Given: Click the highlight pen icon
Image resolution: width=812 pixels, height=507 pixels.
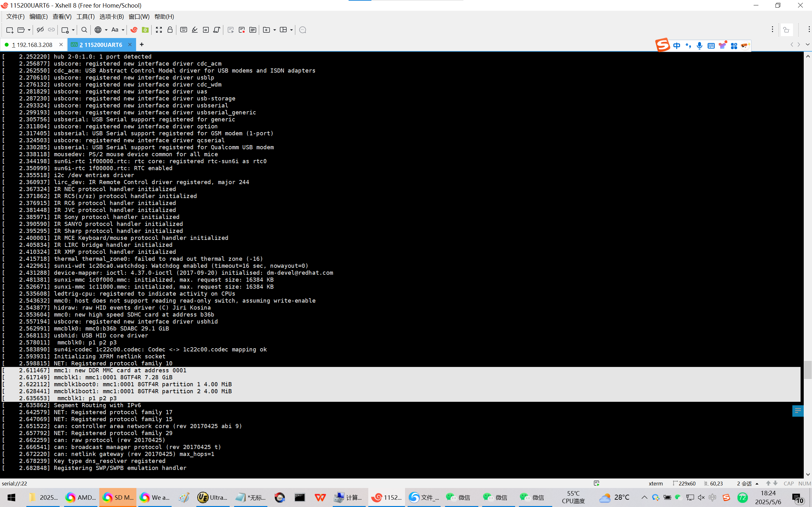Looking at the screenshot, I should 195,30.
